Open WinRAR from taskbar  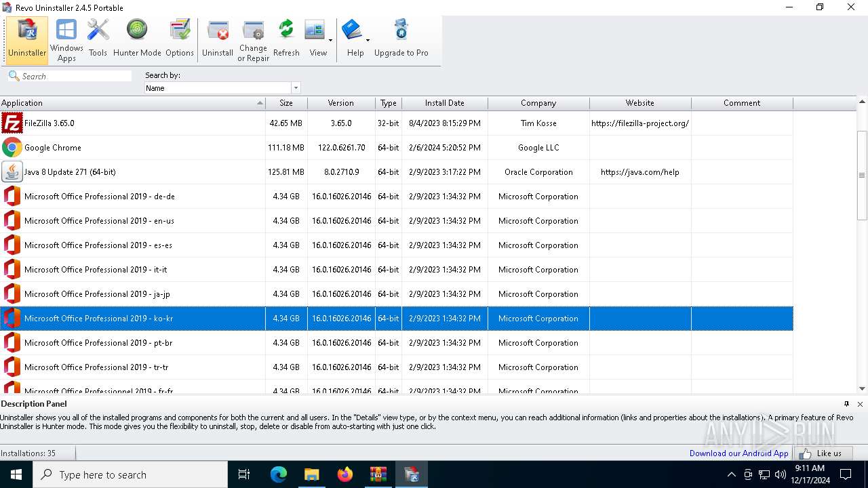point(378,474)
